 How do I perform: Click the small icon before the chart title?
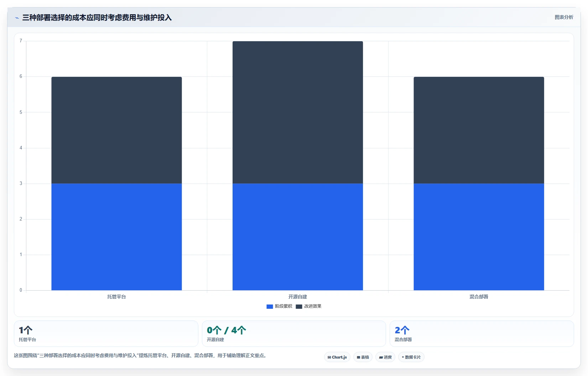17,18
